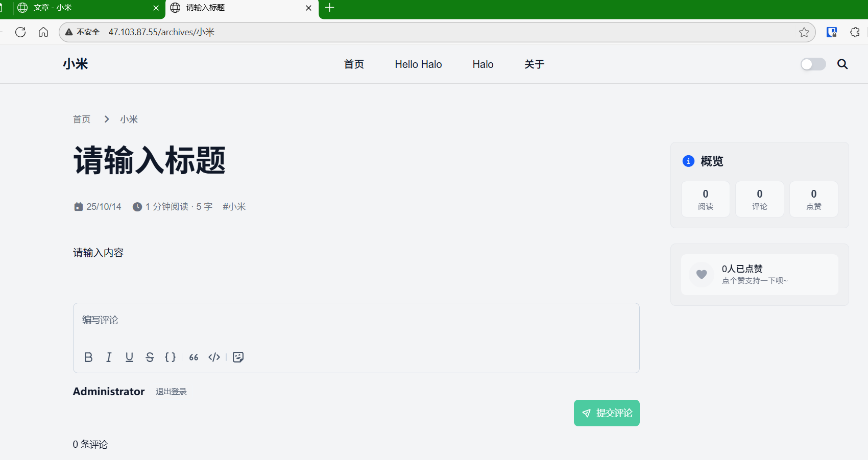
Task: Apply strikethrough formatting
Action: 150,357
